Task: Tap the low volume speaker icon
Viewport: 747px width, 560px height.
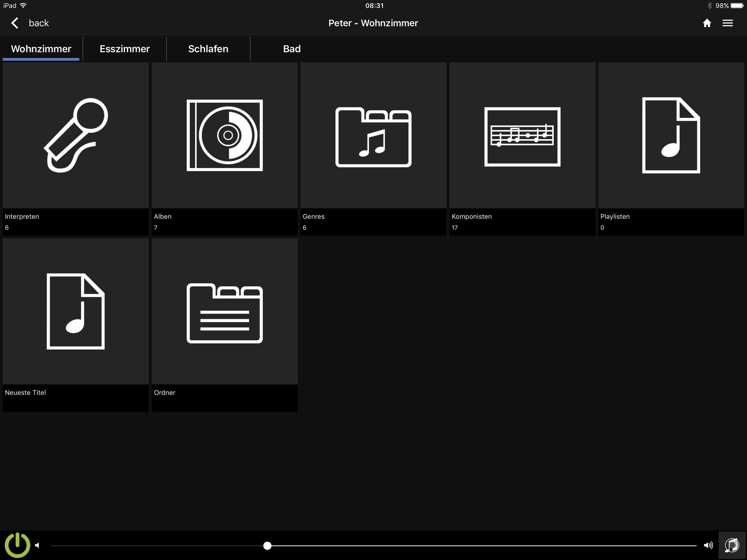Action: (37, 545)
